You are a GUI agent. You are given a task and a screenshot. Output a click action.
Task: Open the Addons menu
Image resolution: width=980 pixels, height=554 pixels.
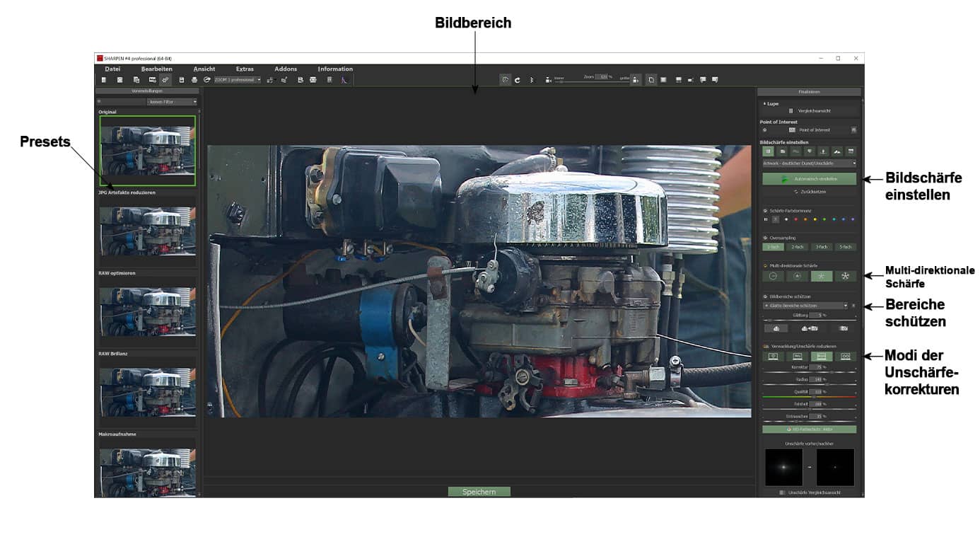[286, 69]
